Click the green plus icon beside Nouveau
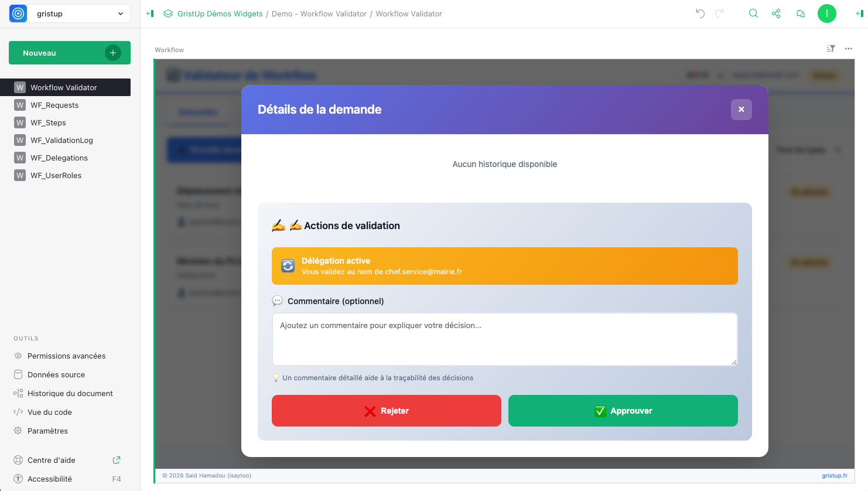This screenshot has height=491, width=868. [113, 53]
